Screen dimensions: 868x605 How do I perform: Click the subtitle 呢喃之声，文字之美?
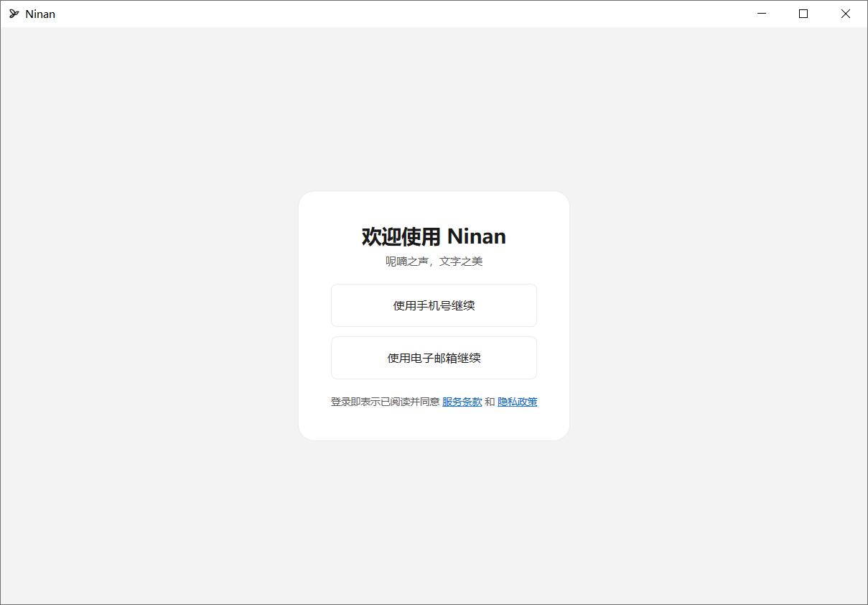(434, 262)
